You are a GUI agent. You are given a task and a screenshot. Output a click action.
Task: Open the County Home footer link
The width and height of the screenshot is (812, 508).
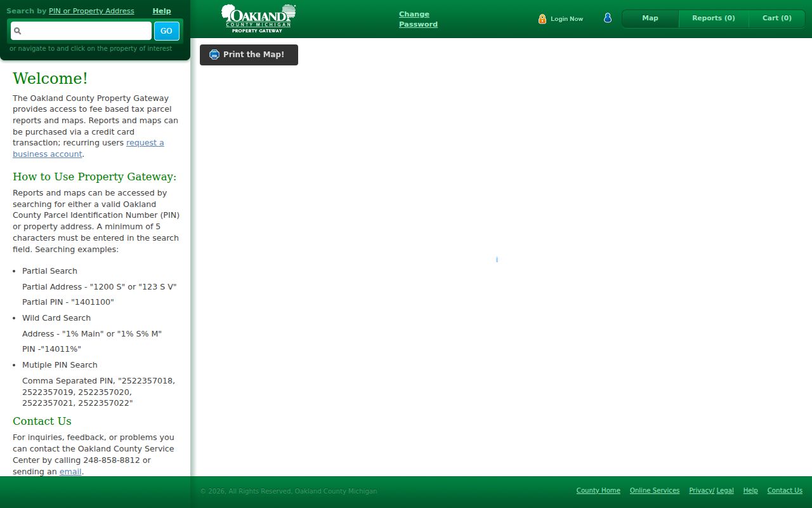point(598,491)
